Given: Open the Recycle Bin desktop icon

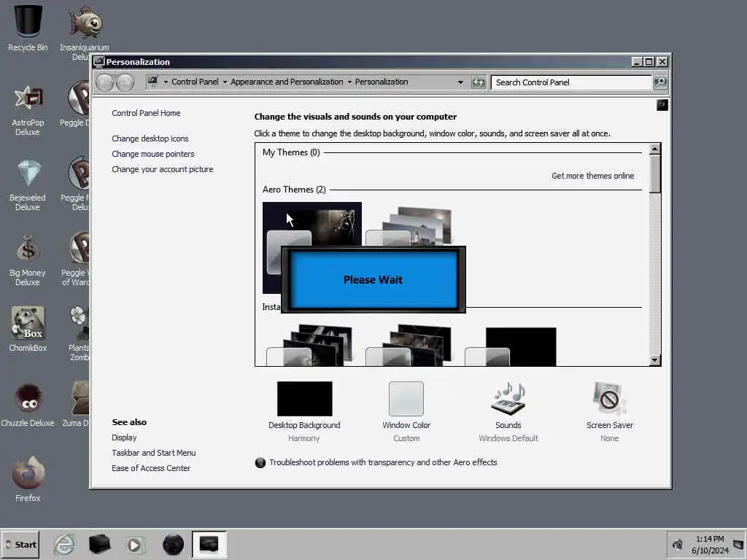Looking at the screenshot, I should [x=28, y=28].
